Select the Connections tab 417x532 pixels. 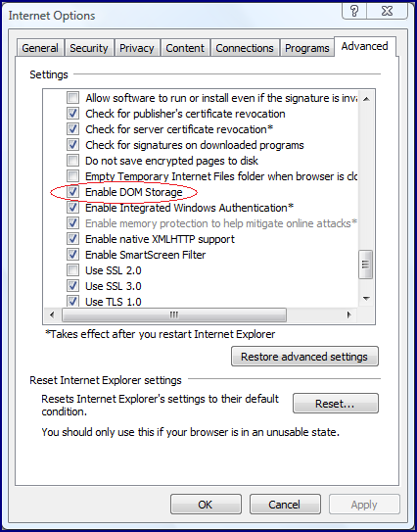245,48
